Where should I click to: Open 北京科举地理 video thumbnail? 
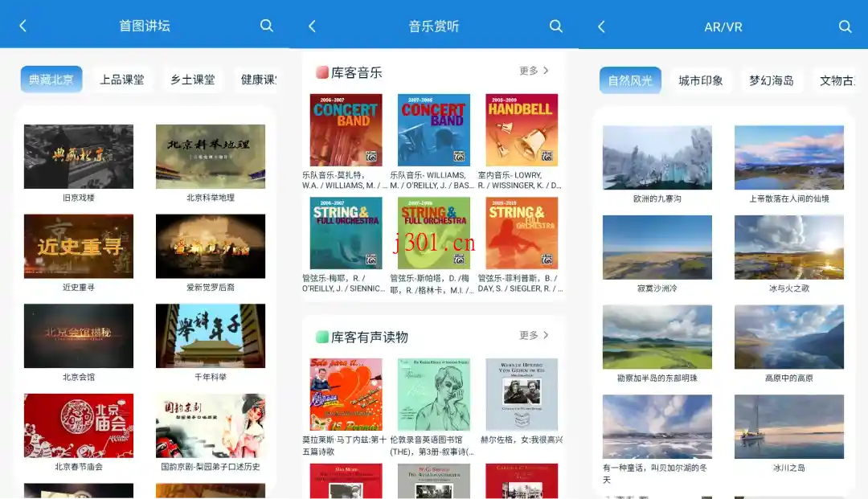tap(211, 157)
